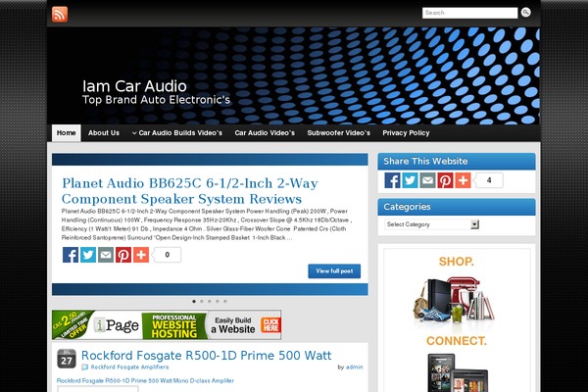
Task: Pin this website on Pinterest in sidebar
Action: tap(445, 180)
